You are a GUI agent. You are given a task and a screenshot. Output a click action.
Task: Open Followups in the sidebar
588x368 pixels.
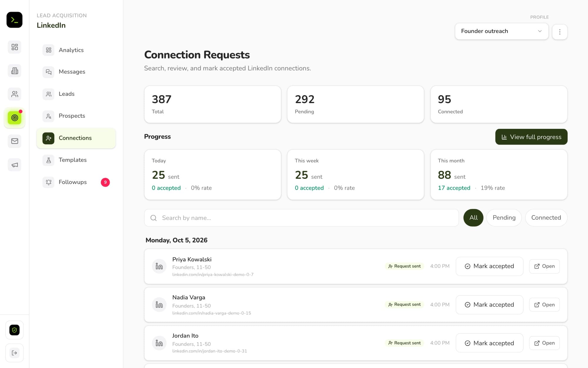click(x=76, y=182)
